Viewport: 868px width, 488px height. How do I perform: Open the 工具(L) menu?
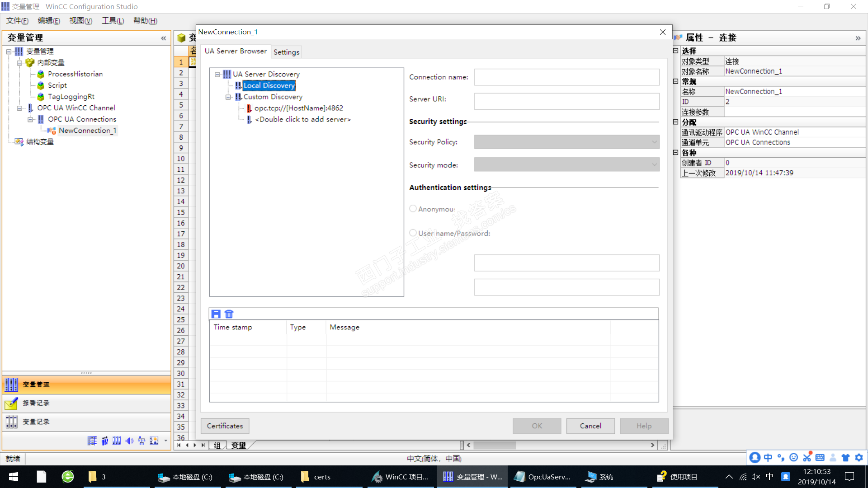click(112, 21)
